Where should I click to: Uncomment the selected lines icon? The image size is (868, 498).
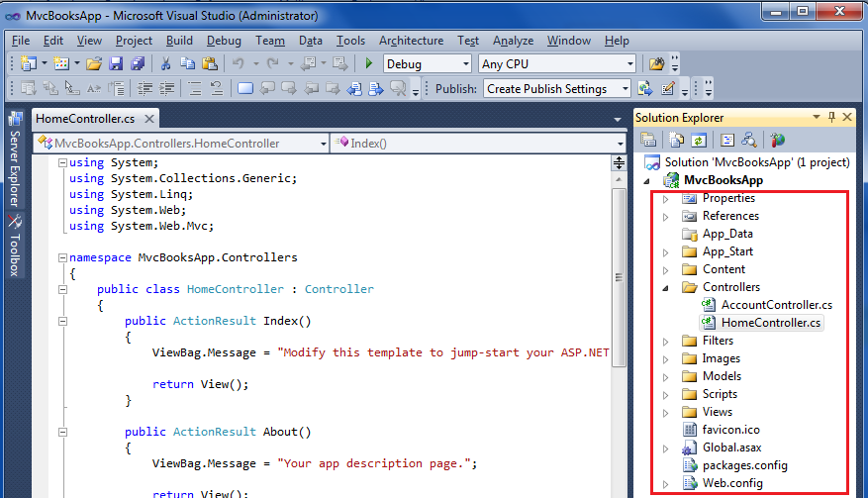[x=217, y=89]
